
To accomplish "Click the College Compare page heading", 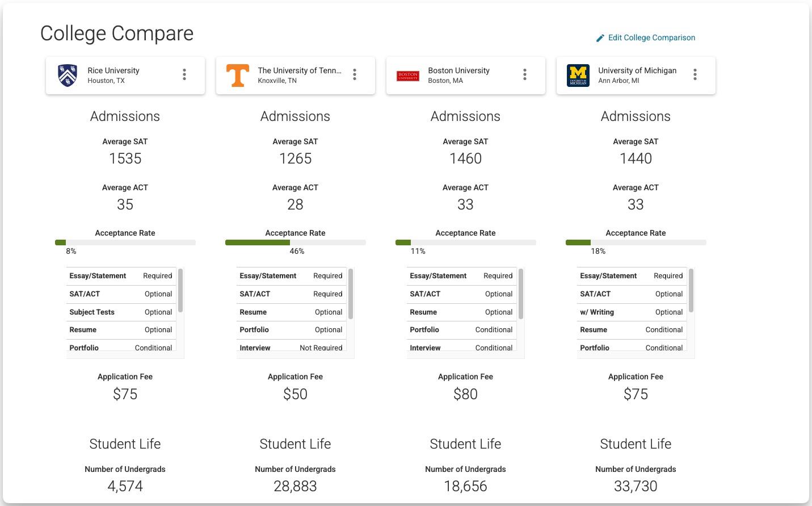I will point(117,34).
